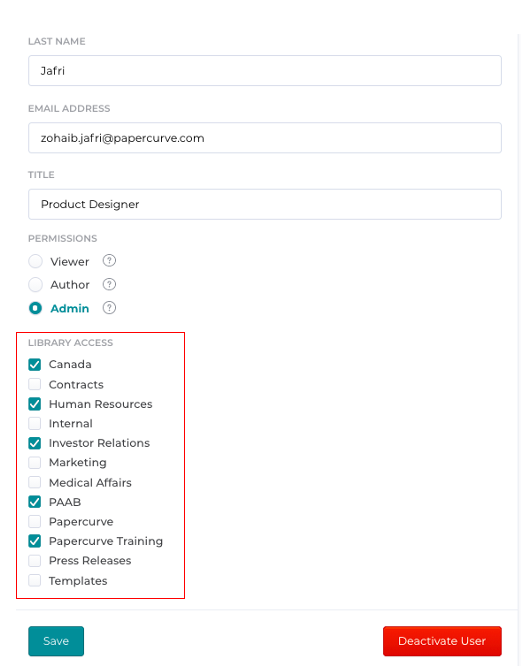The image size is (521, 666).
Task: Tick the Marketing library checkbox
Action: 35,463
